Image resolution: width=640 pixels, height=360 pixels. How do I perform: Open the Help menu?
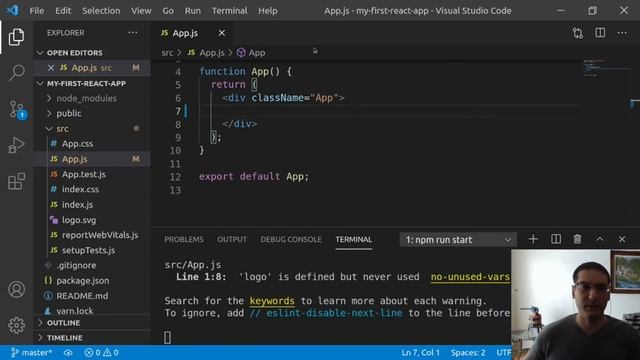coord(268,11)
